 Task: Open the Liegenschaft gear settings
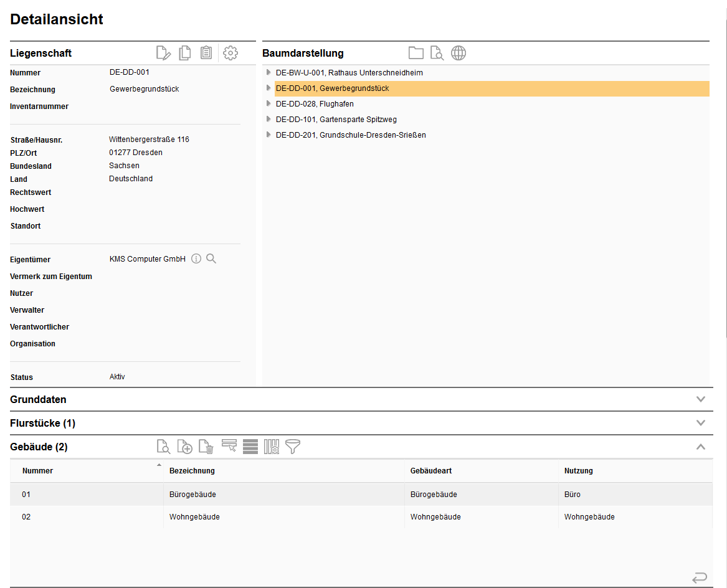coord(230,54)
